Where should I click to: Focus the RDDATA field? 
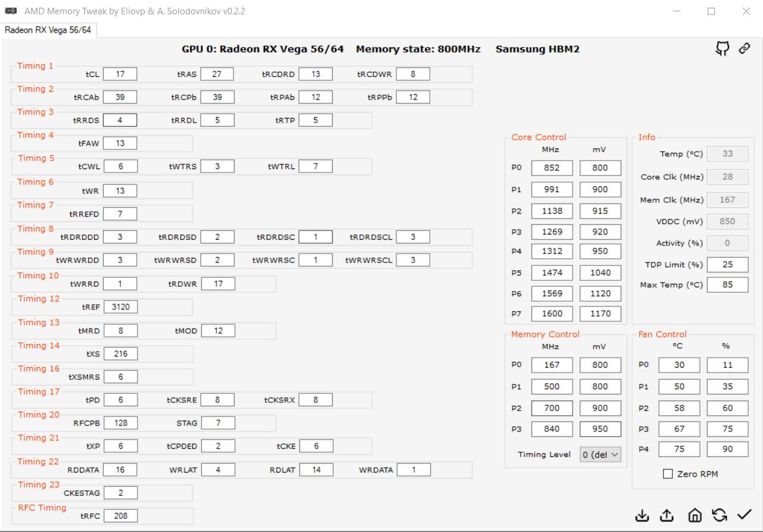point(120,470)
